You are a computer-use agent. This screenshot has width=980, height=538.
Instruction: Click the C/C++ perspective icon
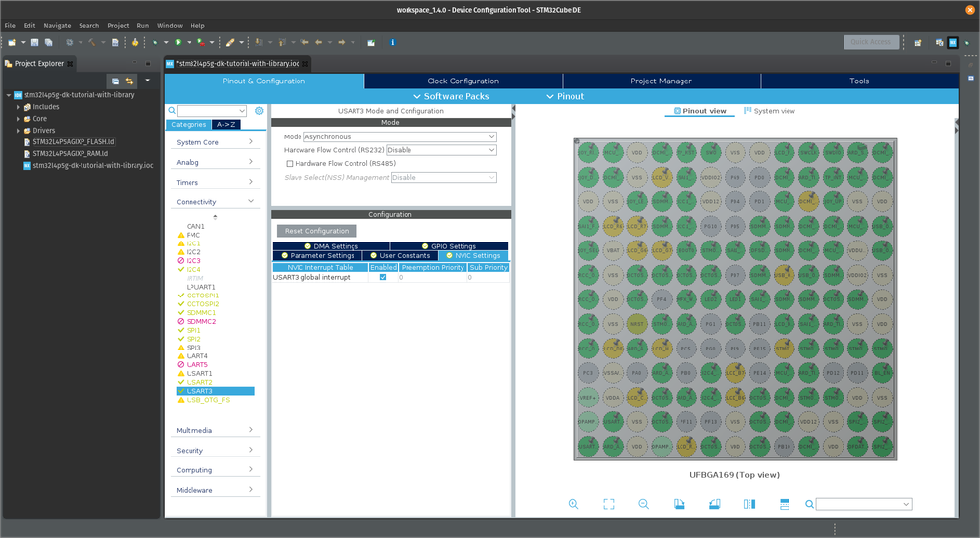[939, 42]
